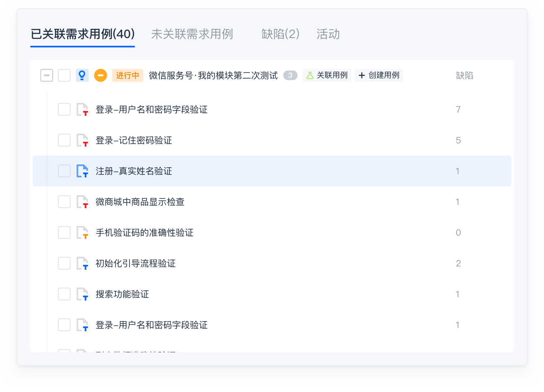The height and width of the screenshot is (392, 544).
Task: Collapse the requirement group with minus box
Action: [47, 75]
